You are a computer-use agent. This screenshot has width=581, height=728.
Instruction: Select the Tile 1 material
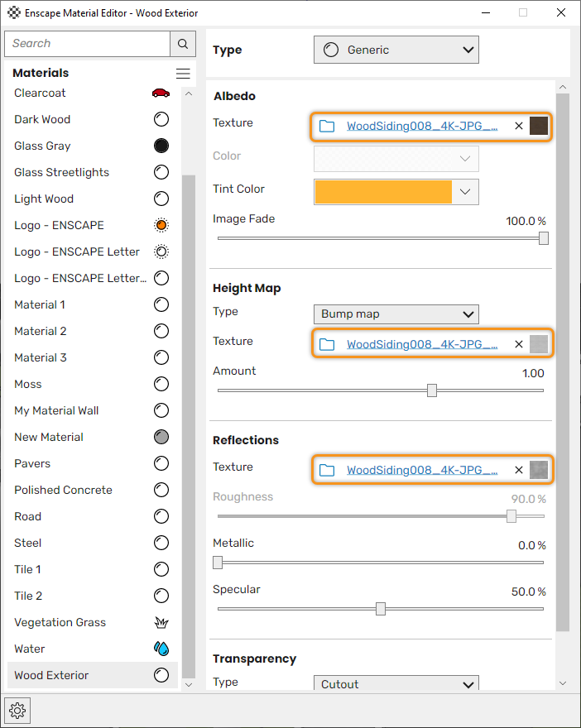(93, 569)
